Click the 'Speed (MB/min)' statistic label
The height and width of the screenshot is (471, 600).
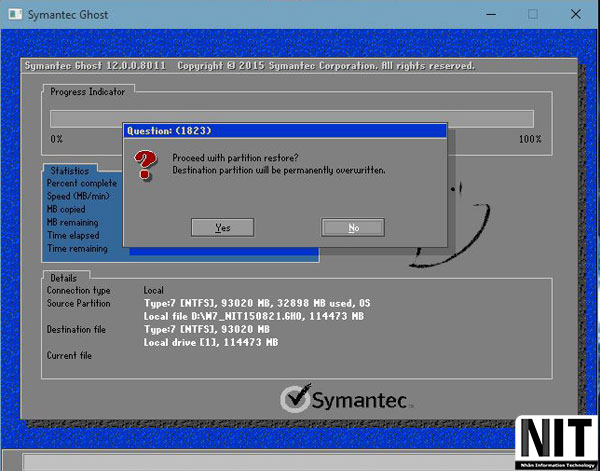point(78,196)
